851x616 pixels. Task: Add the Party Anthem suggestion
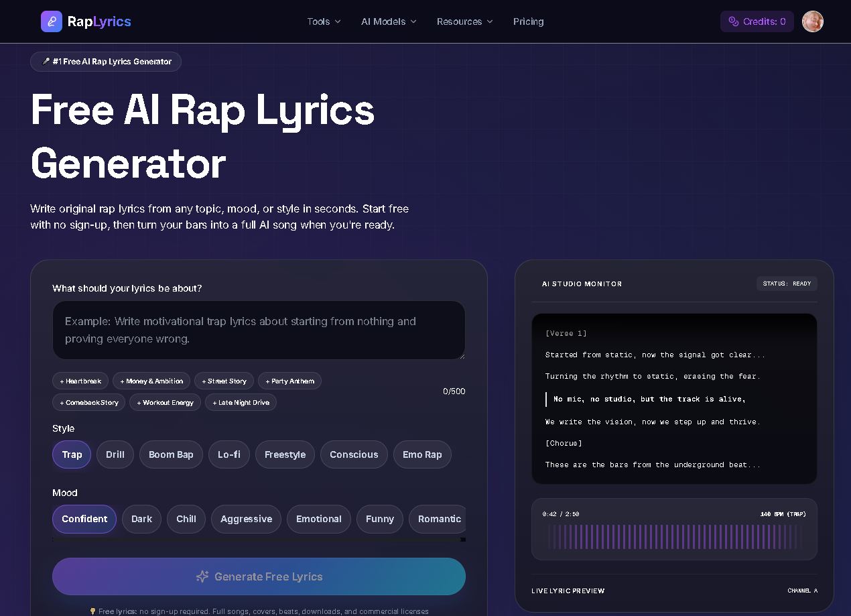pos(289,381)
